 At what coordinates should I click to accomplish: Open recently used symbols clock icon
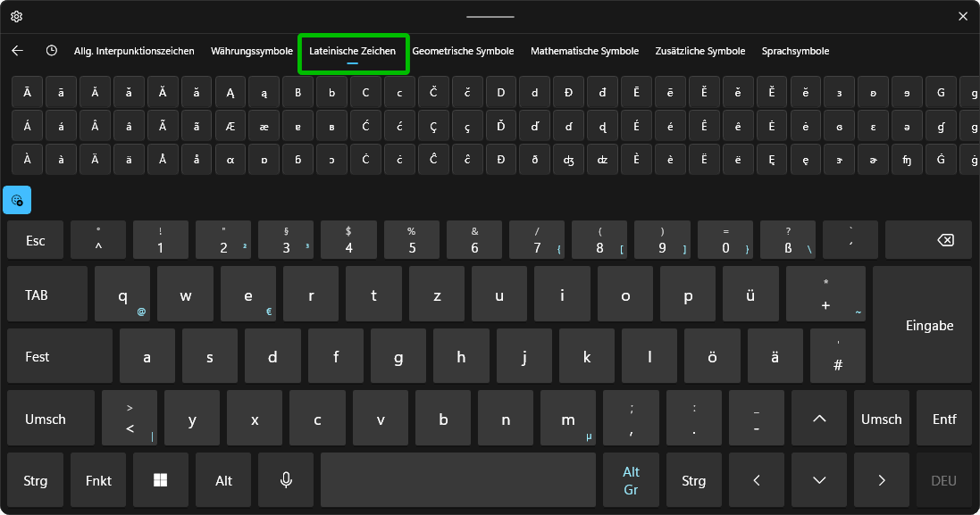point(52,51)
